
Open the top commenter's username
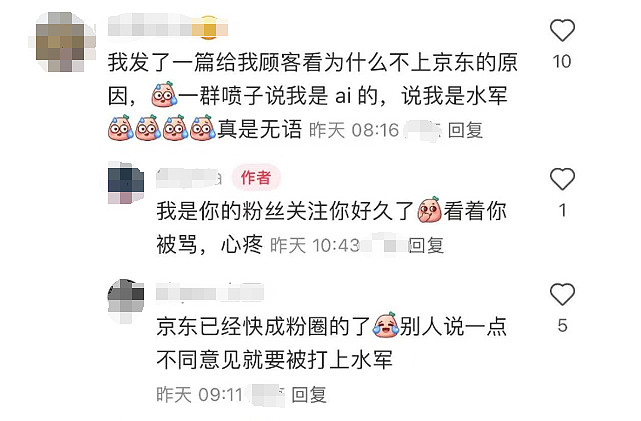[x=168, y=26]
